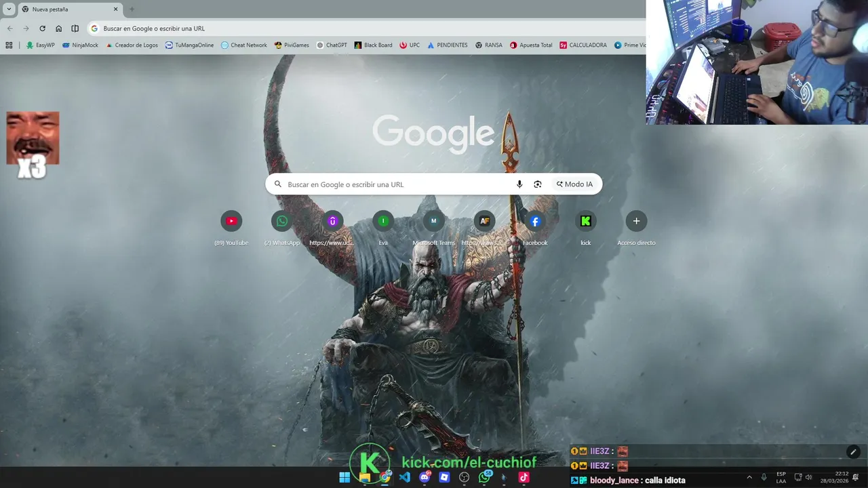Click the Google search box

(x=433, y=184)
